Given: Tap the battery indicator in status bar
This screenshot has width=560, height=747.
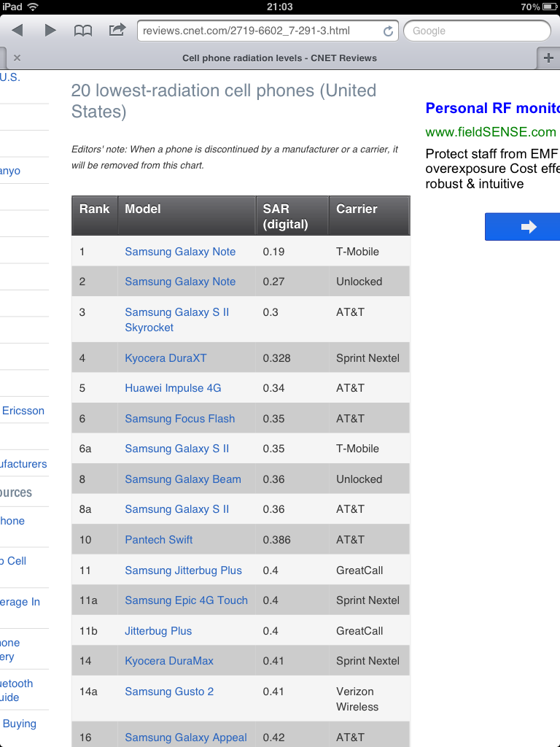Looking at the screenshot, I should (551, 7).
